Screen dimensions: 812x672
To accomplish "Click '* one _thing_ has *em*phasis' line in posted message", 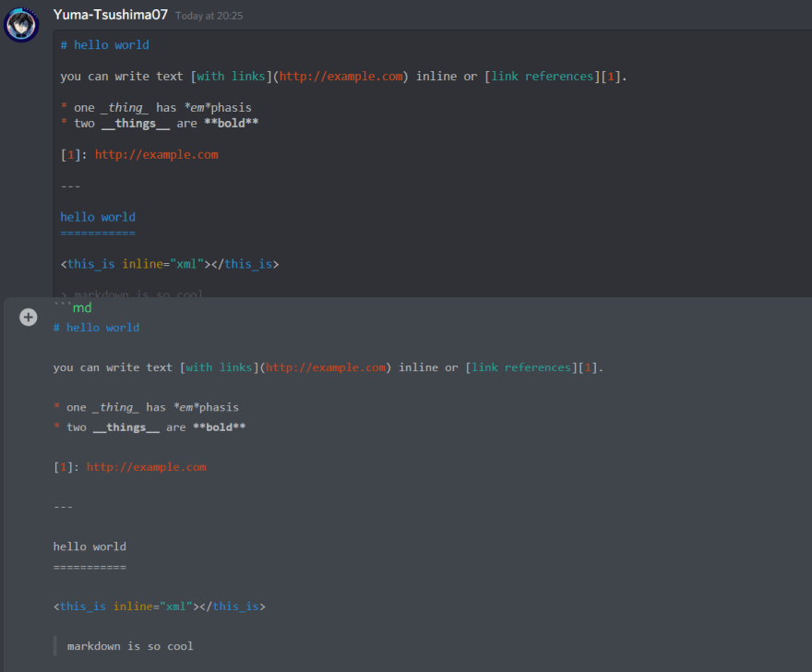I will 156,107.
